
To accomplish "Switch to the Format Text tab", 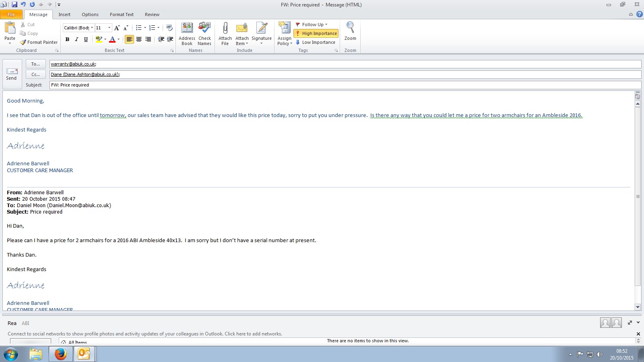I will [122, 14].
